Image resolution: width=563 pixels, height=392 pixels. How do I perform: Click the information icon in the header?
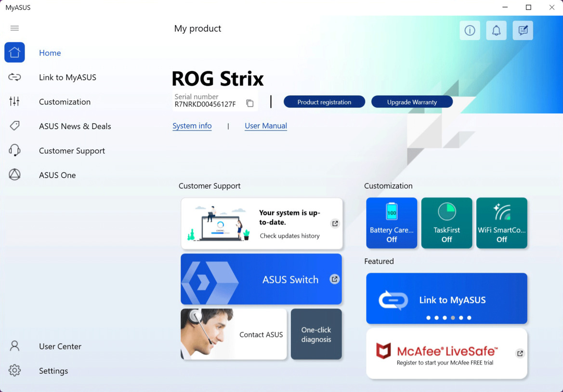pos(470,30)
